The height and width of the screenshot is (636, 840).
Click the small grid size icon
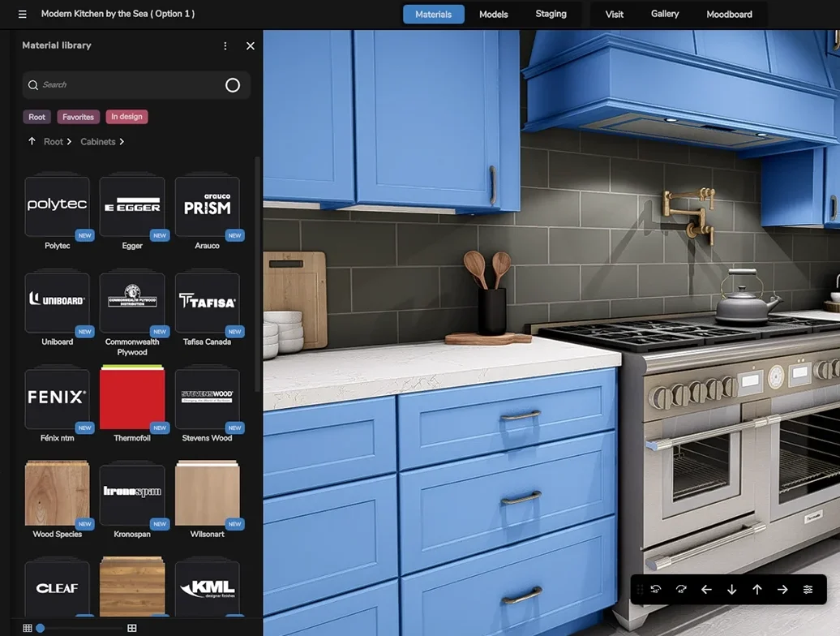[28, 628]
